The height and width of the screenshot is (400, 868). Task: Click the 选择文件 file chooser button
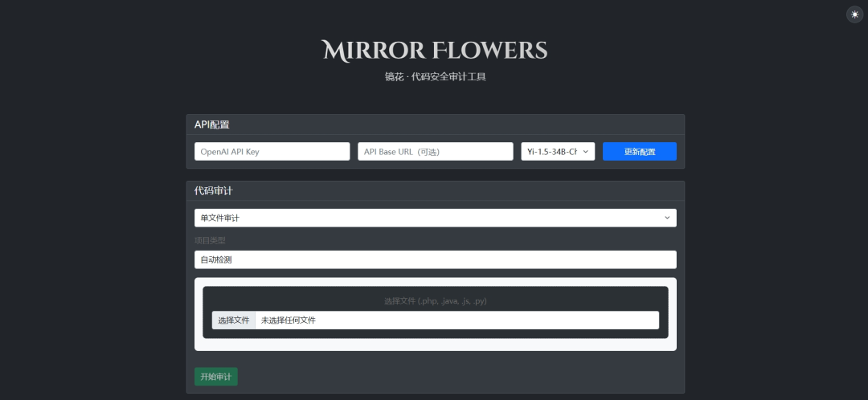coord(234,320)
